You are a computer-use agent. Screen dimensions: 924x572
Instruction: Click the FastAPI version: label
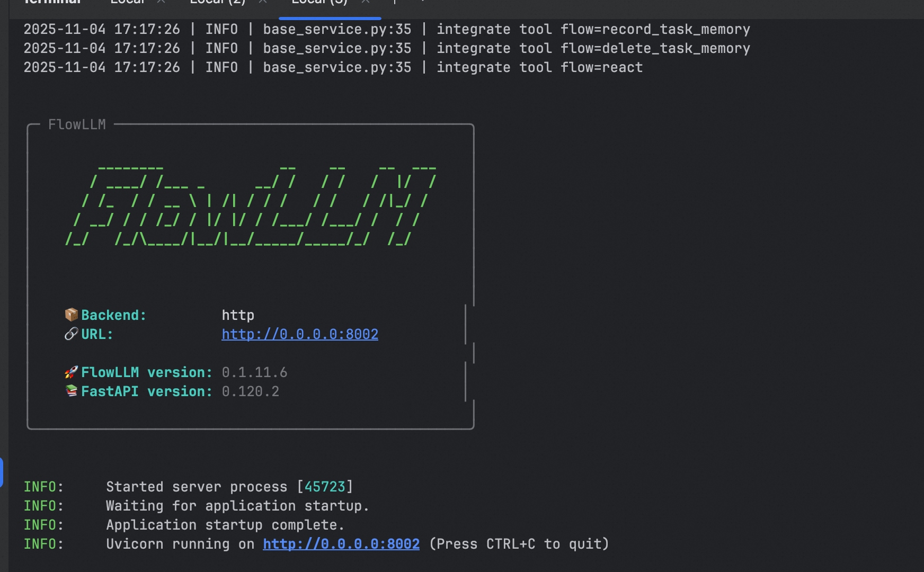147,391
